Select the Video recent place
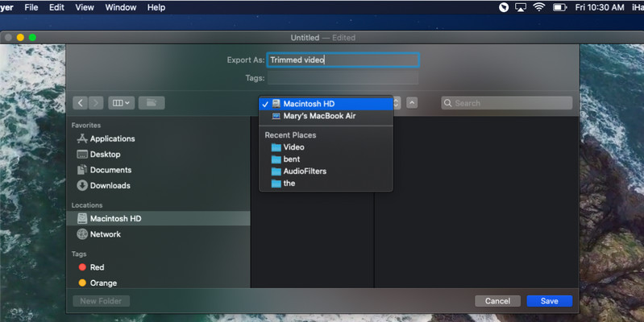This screenshot has width=644, height=322. 326,147
